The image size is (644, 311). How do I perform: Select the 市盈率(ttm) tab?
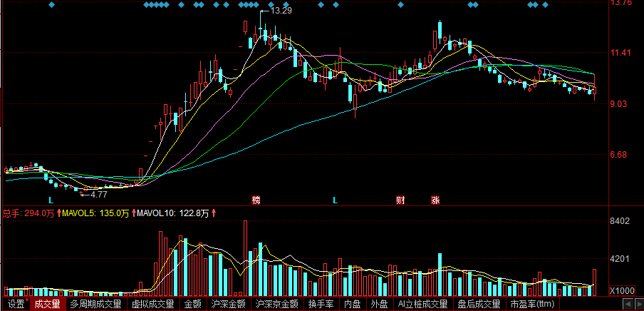click(532, 305)
